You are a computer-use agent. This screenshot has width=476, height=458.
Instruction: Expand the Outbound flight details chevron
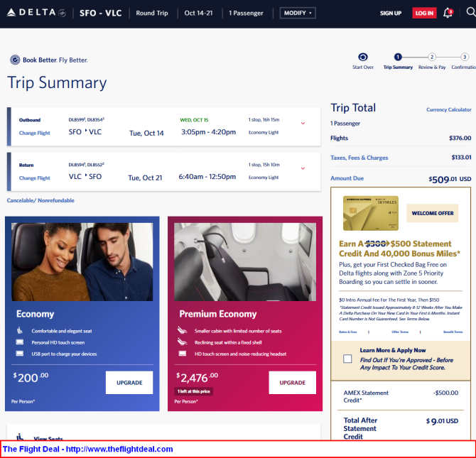303,124
